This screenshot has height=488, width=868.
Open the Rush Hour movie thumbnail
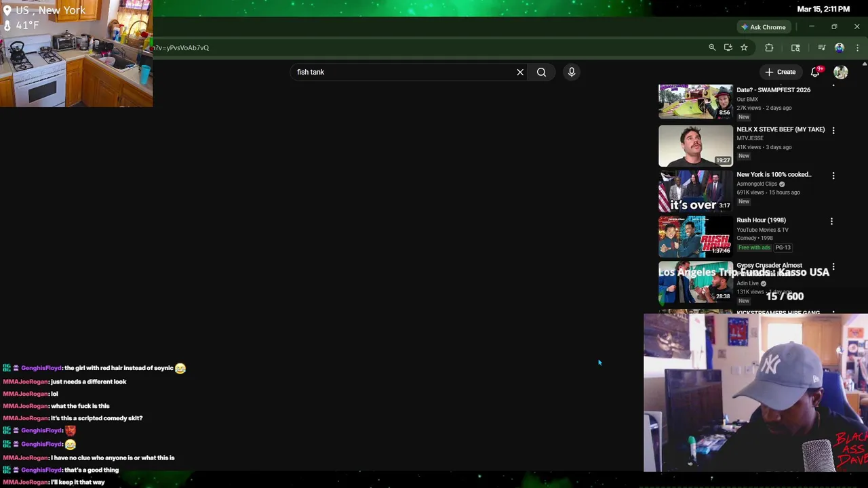696,237
